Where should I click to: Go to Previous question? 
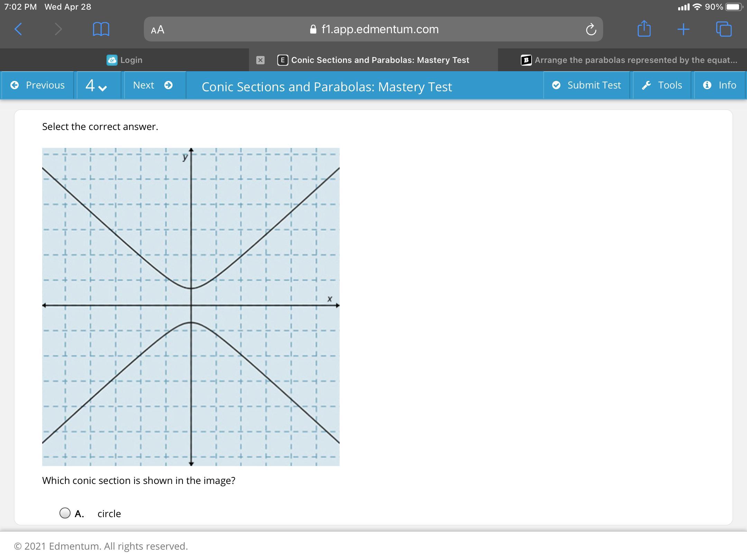[38, 85]
